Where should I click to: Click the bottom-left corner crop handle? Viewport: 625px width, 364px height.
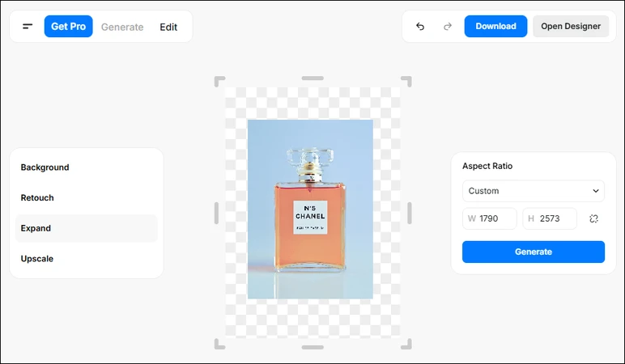pyautogui.click(x=219, y=344)
